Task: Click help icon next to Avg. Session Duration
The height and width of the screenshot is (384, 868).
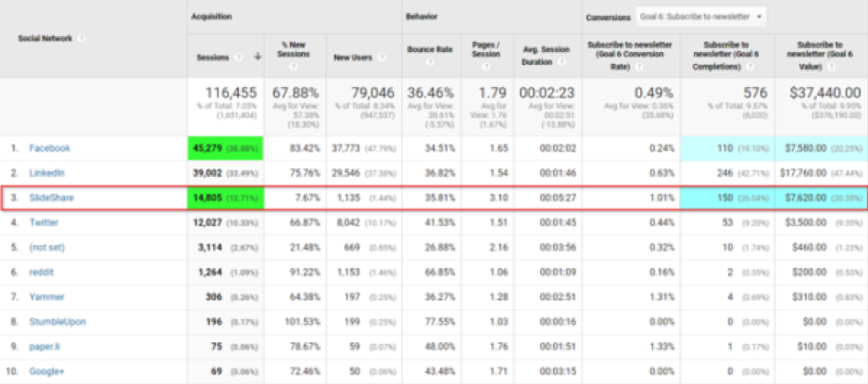Action: coord(562,63)
